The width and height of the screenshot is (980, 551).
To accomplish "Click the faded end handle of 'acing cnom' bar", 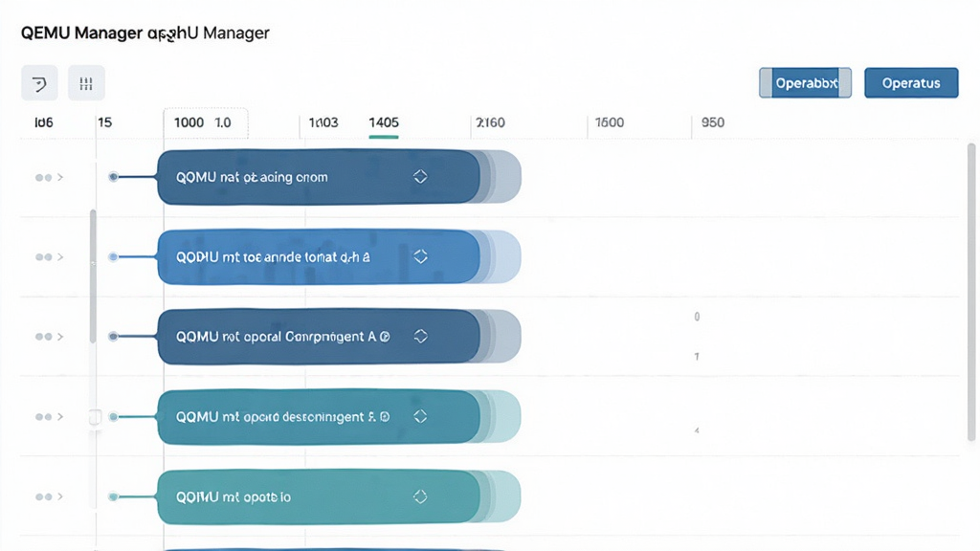I will click(x=501, y=177).
